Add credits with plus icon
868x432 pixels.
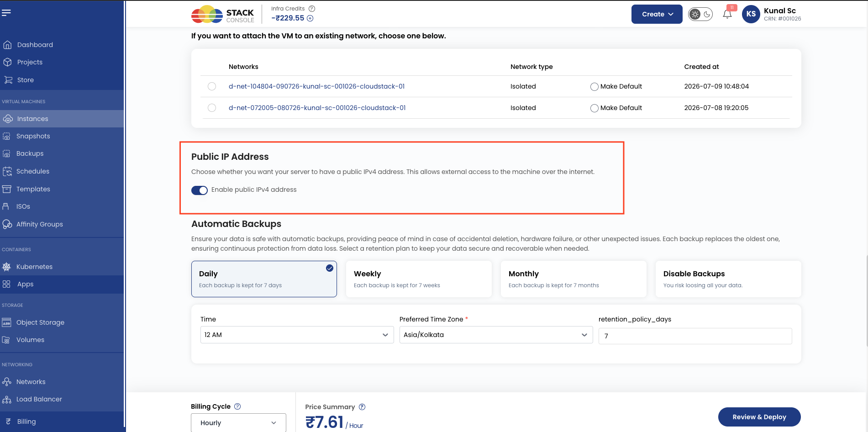(310, 18)
